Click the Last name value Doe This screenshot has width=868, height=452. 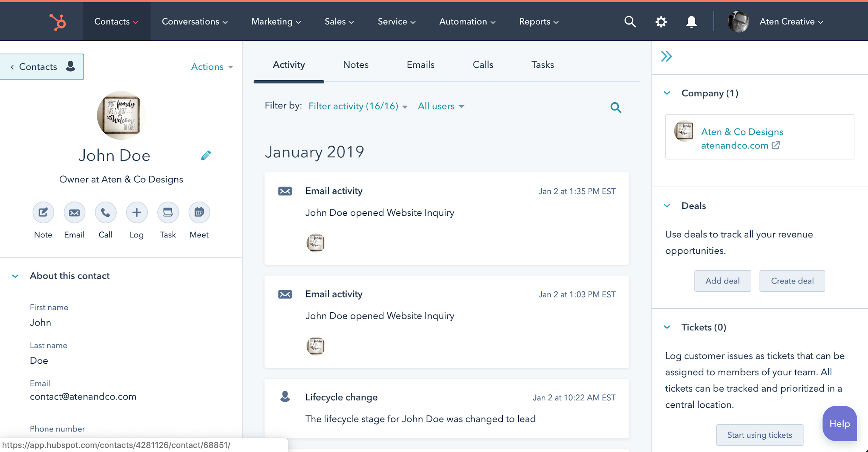pyautogui.click(x=39, y=361)
